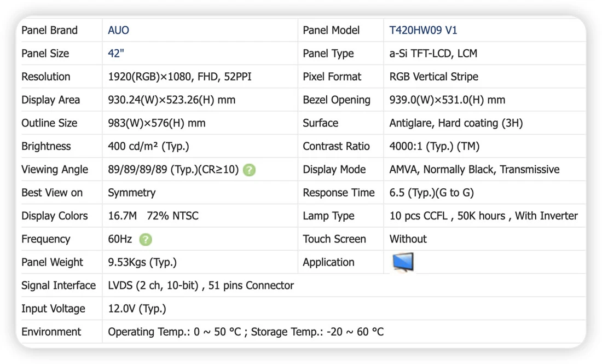Screen dimensions: 602x364
Task: Click the Display Mode AMVA value
Action: click(x=474, y=170)
